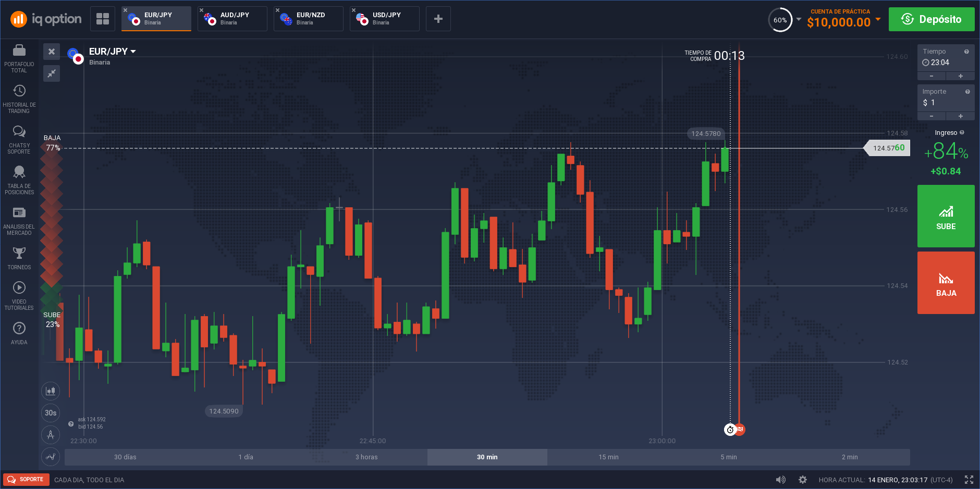This screenshot has height=489, width=980.
Task: Open Historial de Trading
Action: click(x=19, y=99)
